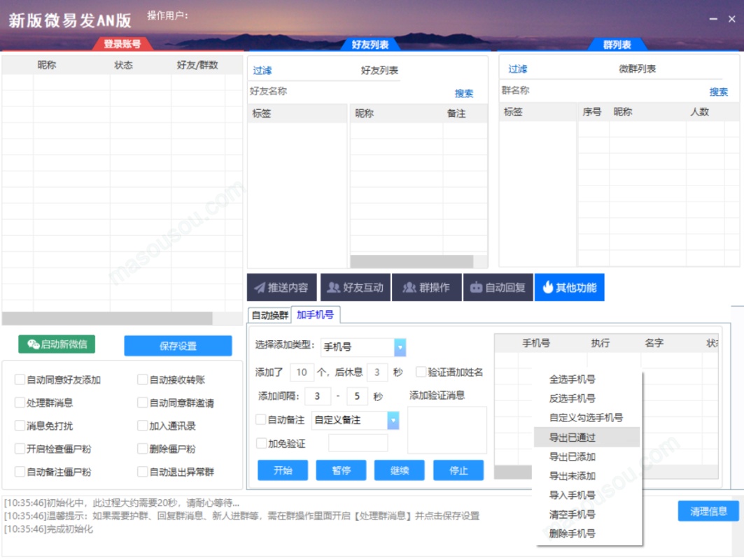This screenshot has height=560, width=744.
Task: Click the 清理信息 button
Action: coord(708,511)
